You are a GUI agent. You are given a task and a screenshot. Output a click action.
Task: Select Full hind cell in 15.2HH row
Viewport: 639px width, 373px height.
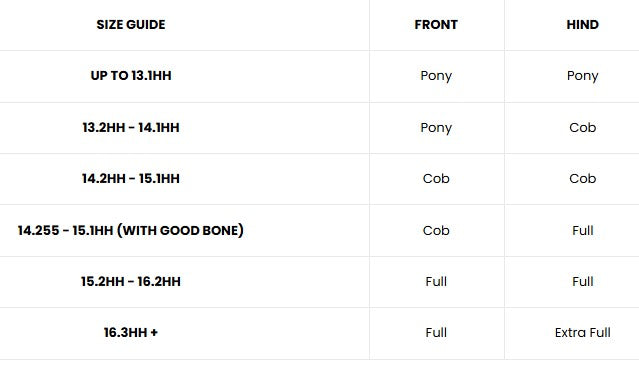[x=582, y=281]
